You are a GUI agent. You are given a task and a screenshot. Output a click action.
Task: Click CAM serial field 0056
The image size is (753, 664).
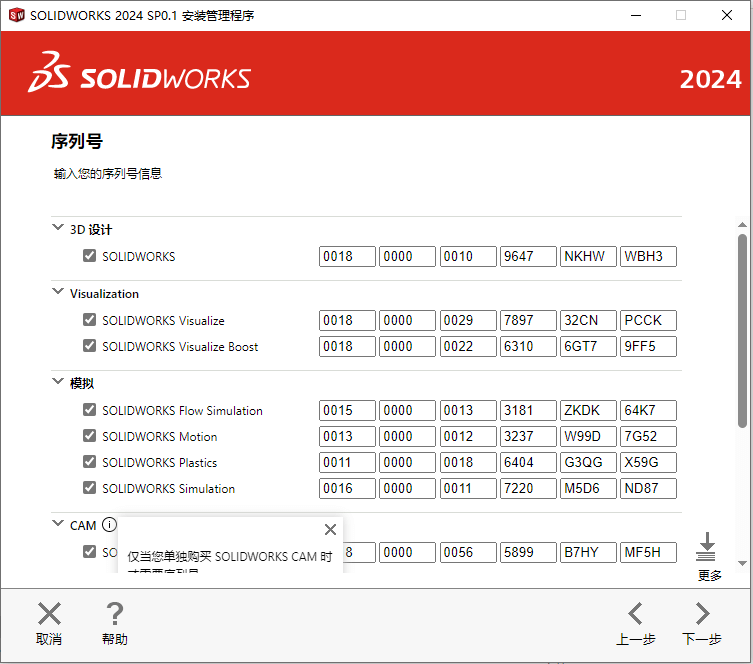pos(468,553)
